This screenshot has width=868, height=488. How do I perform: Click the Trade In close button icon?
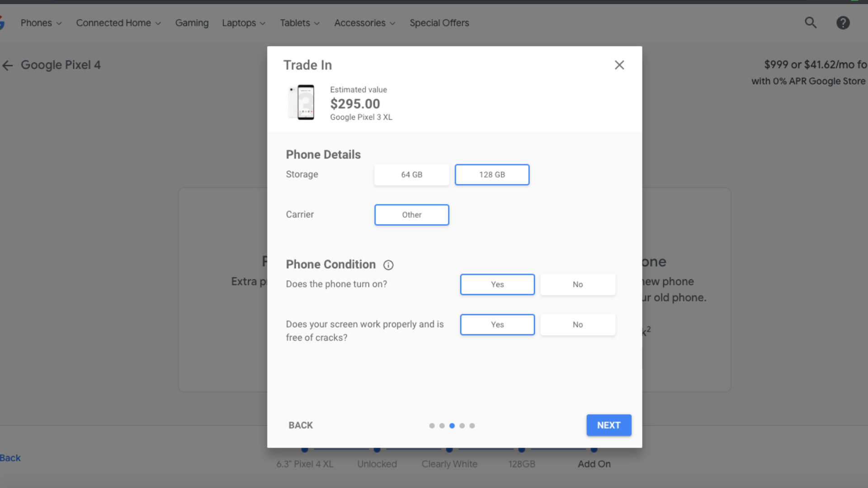pos(619,65)
